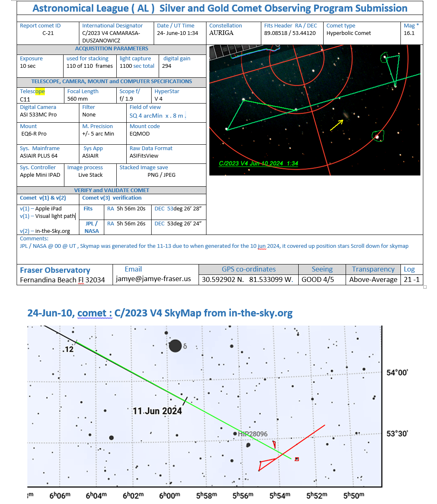The width and height of the screenshot is (437, 504).
Task: Click the document title Astronomical League heading
Action: click(220, 8)
